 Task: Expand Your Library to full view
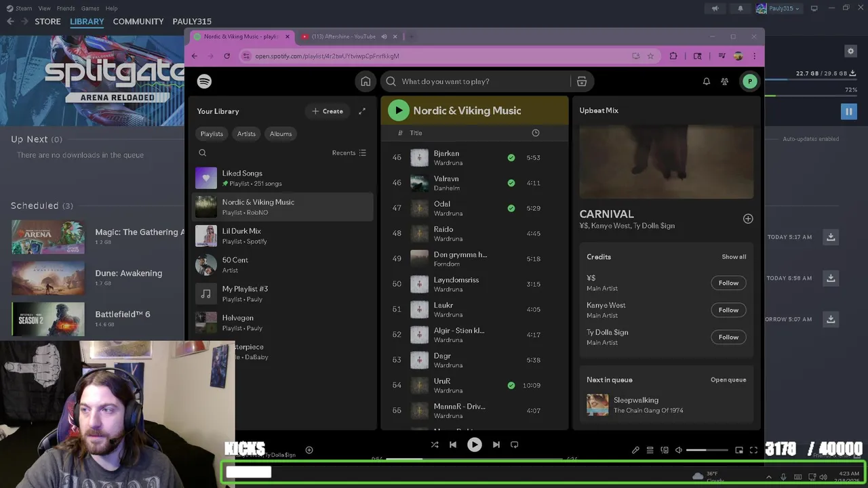tap(362, 111)
